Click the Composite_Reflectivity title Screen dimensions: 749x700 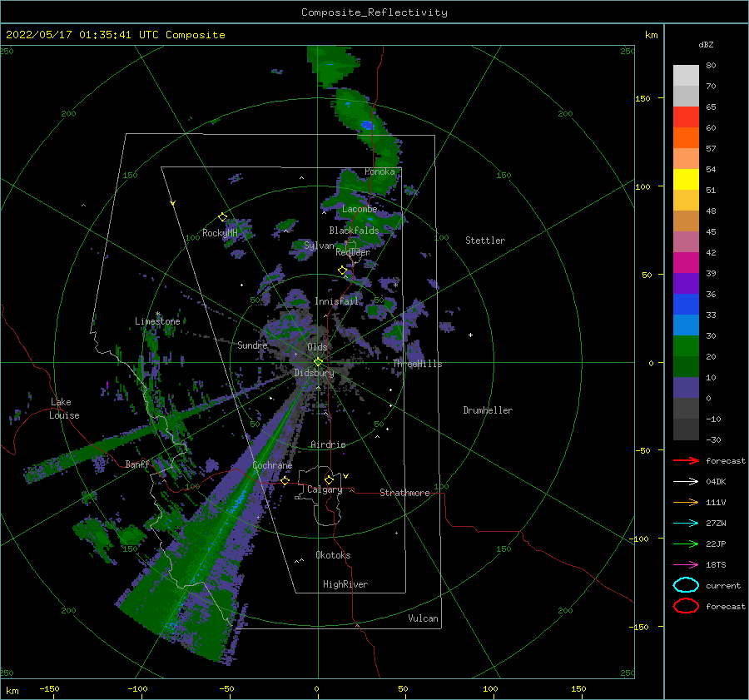(x=374, y=12)
